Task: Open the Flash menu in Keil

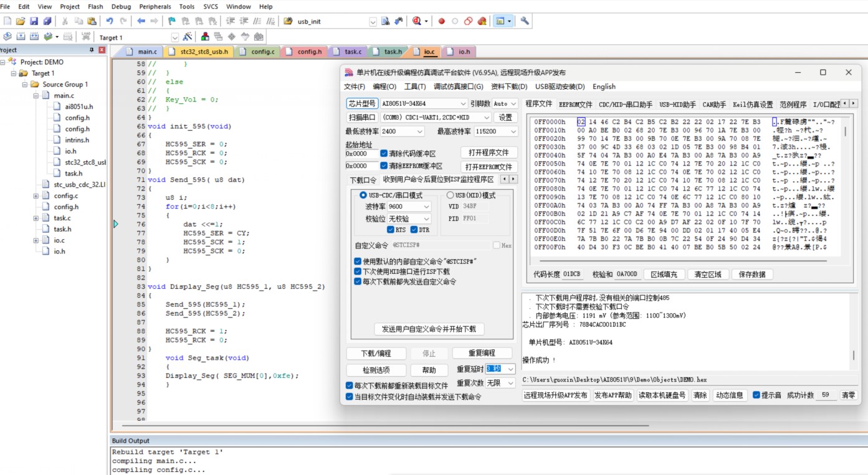Action: [x=95, y=6]
